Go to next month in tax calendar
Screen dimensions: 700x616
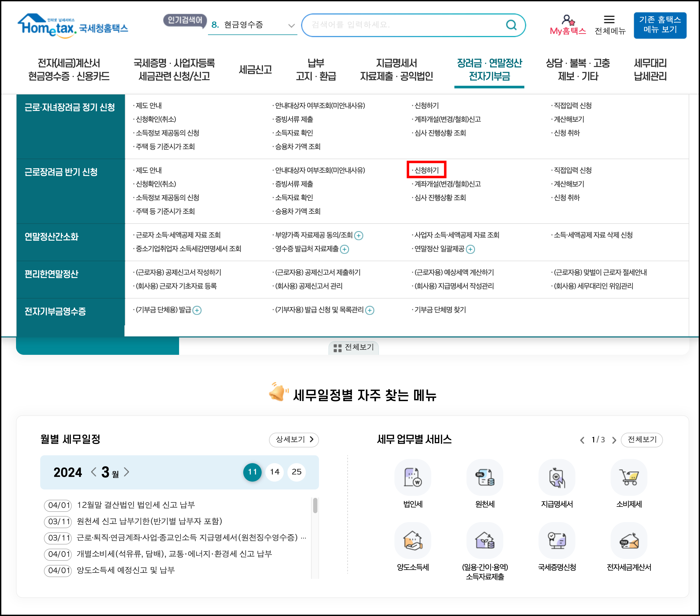point(127,472)
